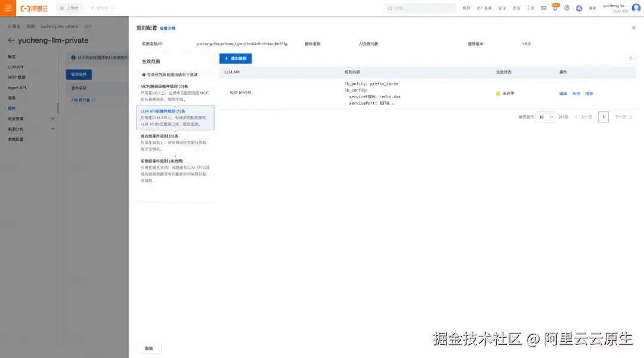Click the 实例 breadcrumb

30,26
